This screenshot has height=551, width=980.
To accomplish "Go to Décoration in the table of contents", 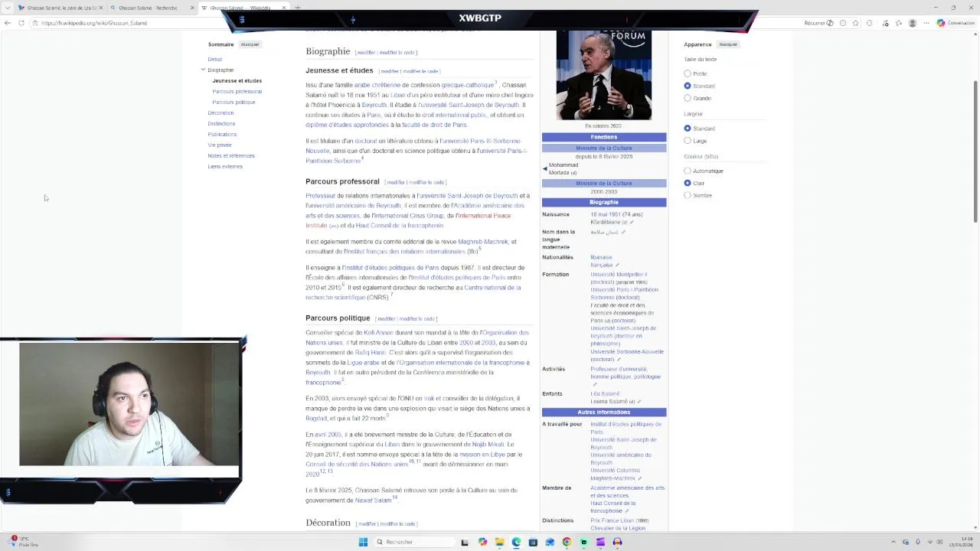I will point(220,112).
